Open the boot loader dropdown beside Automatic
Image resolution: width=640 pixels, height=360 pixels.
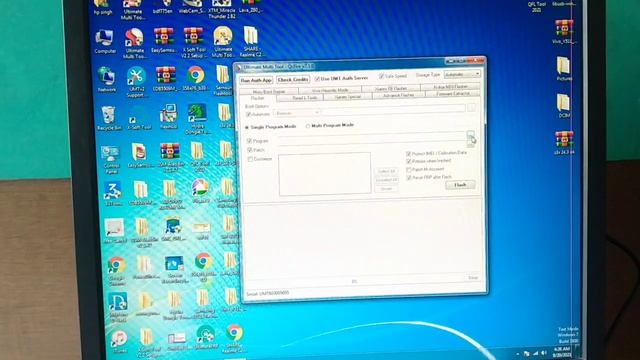point(297,113)
